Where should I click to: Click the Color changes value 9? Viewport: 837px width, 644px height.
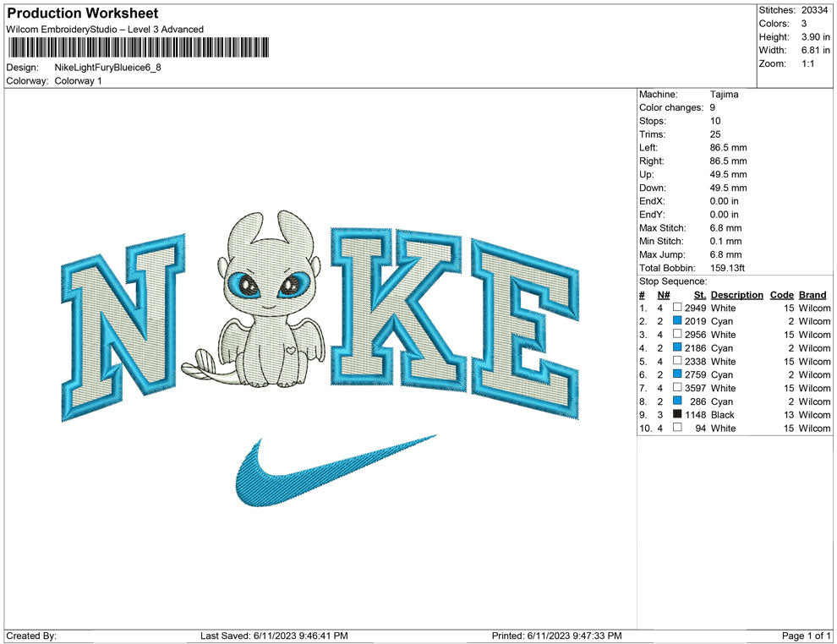point(712,108)
